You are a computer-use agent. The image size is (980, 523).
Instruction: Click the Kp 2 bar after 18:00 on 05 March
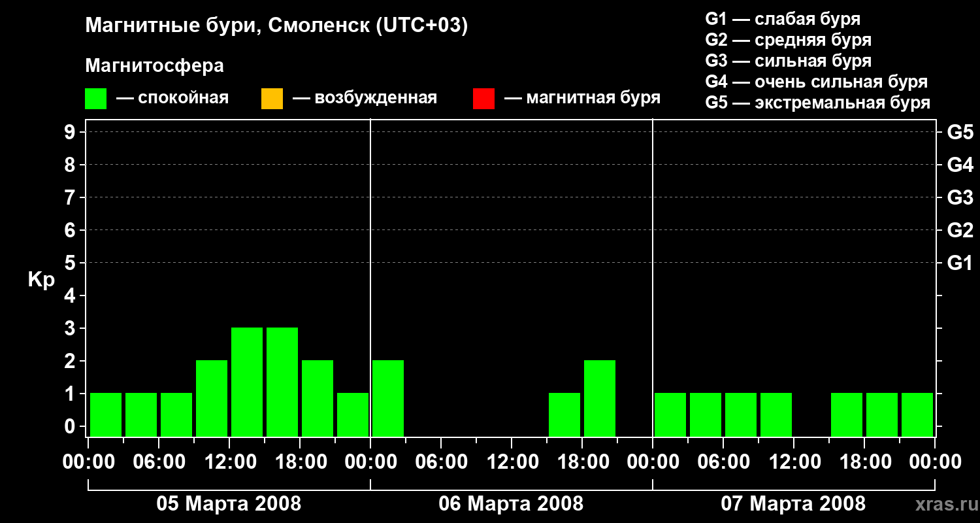pos(318,398)
